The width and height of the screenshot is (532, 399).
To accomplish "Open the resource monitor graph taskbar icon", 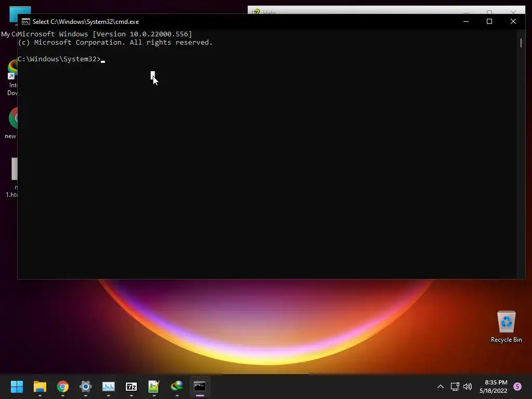I will 109,387.
